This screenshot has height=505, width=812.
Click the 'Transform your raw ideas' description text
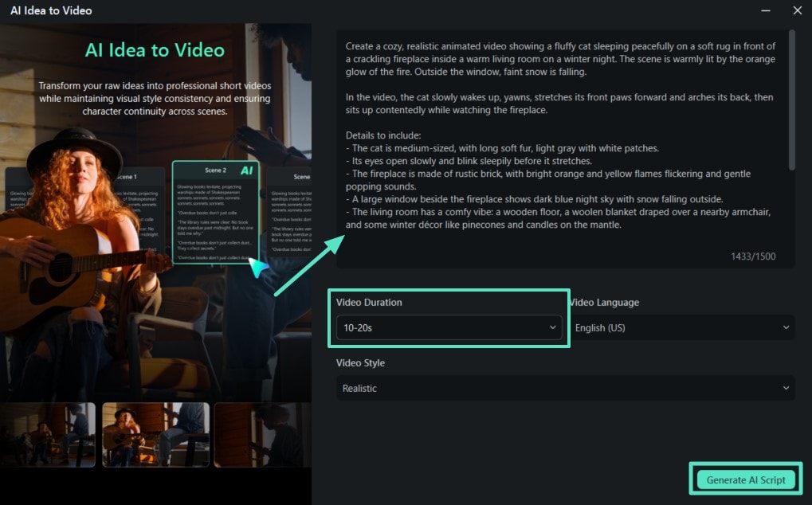tap(155, 98)
